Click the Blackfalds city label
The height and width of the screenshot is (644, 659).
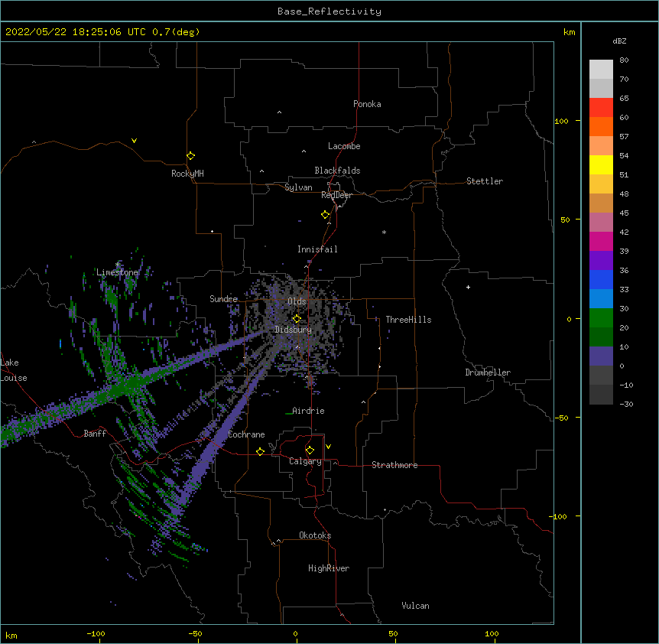pyautogui.click(x=337, y=171)
